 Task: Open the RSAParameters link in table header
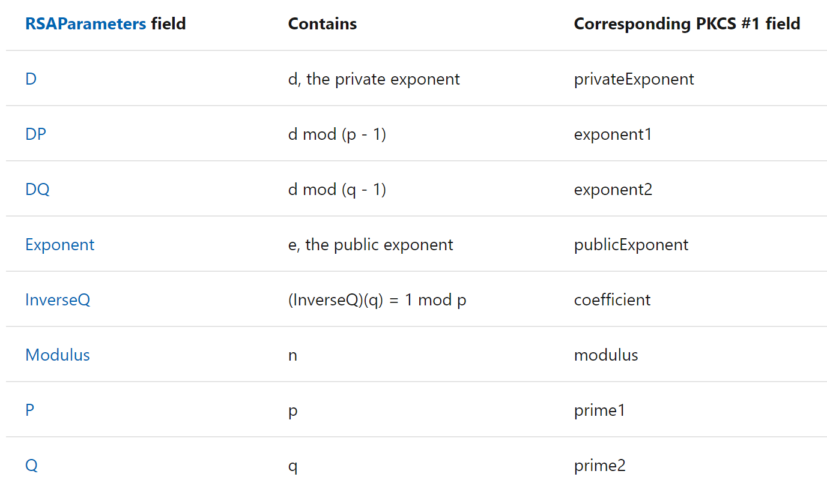coord(85,24)
